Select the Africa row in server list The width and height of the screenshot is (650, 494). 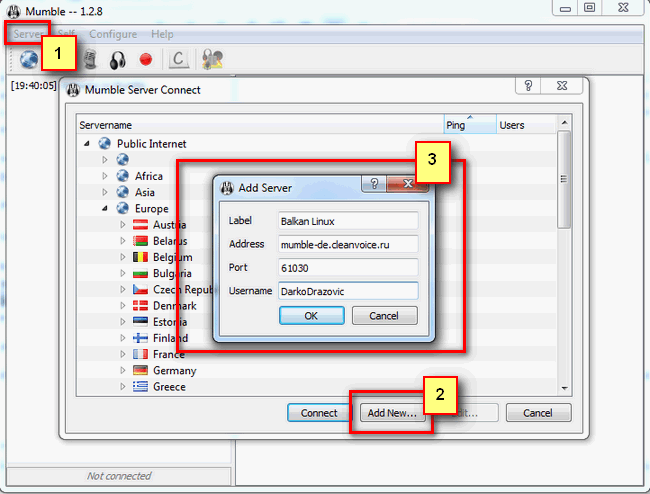pos(317,176)
